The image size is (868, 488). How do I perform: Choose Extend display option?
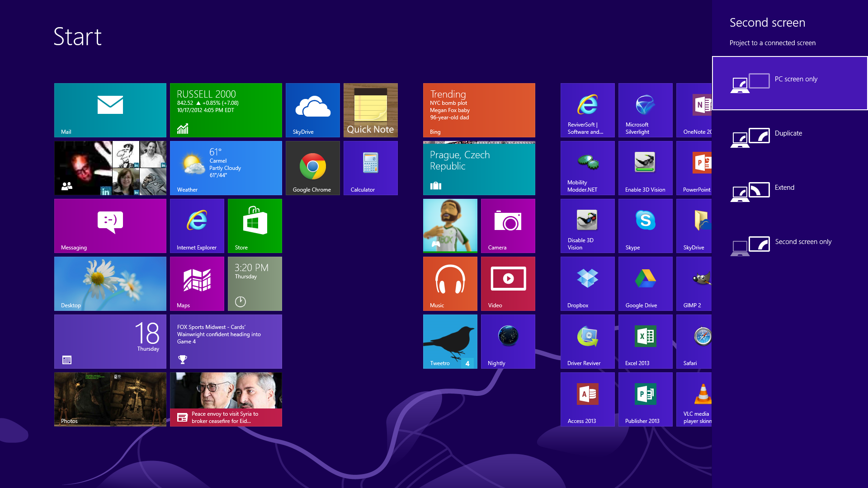tap(790, 192)
